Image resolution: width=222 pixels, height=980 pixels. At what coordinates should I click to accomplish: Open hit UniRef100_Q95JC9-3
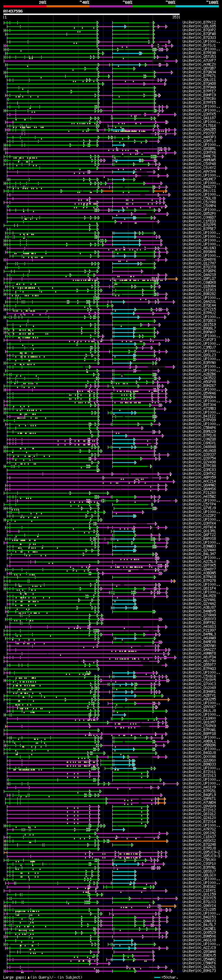coord(201,856)
